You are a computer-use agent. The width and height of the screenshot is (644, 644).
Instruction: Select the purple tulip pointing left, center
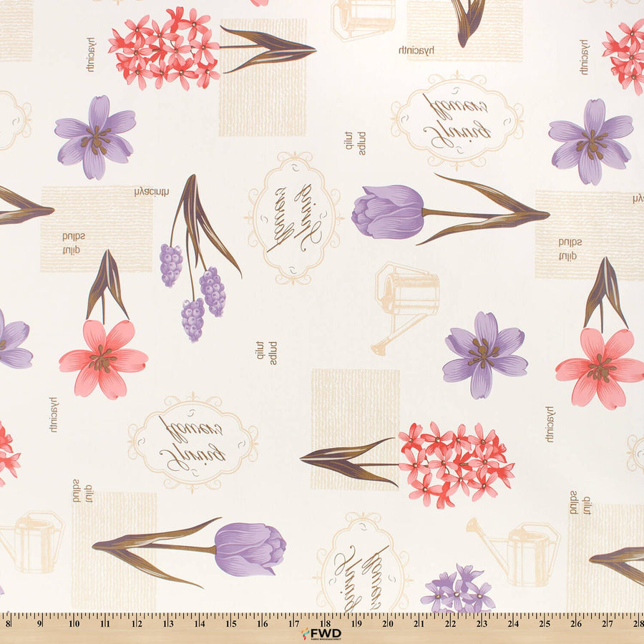coord(390,211)
